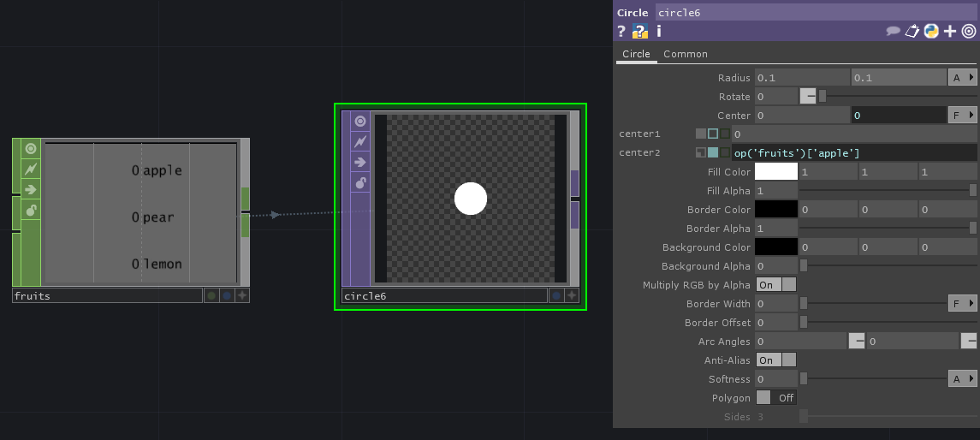Toggle the Polygon Off switch
Image resolution: width=980 pixels, height=440 pixels.
tap(776, 398)
